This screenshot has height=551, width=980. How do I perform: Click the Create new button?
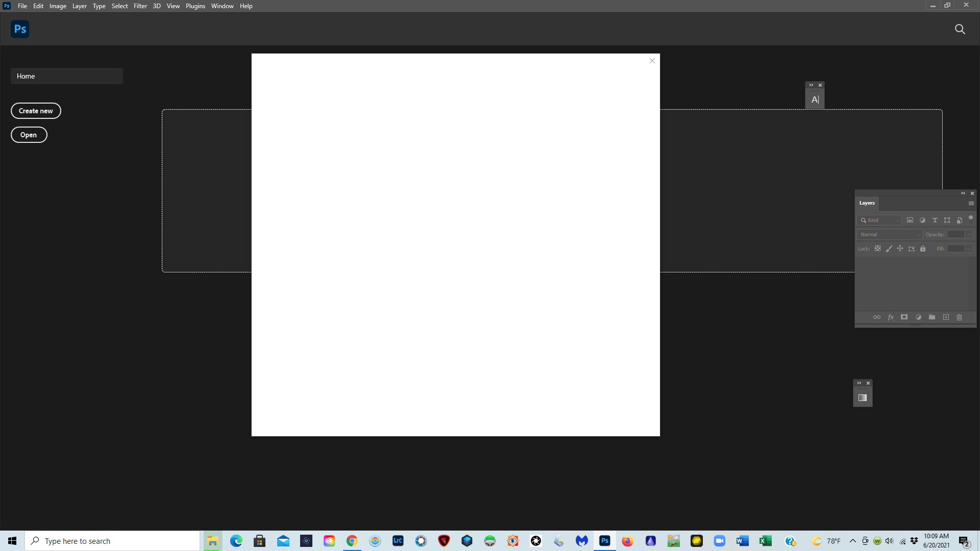[x=35, y=110]
